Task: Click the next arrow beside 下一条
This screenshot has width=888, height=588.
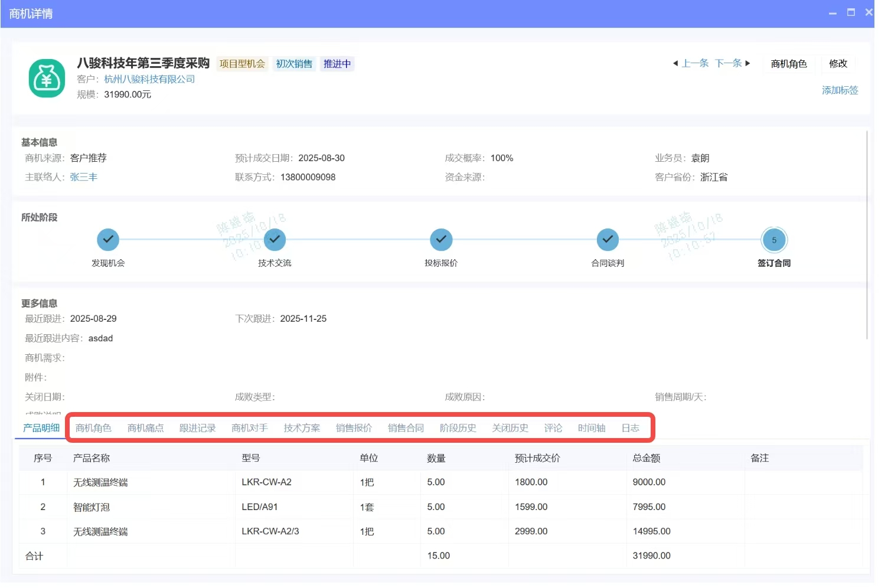Action: tap(748, 63)
